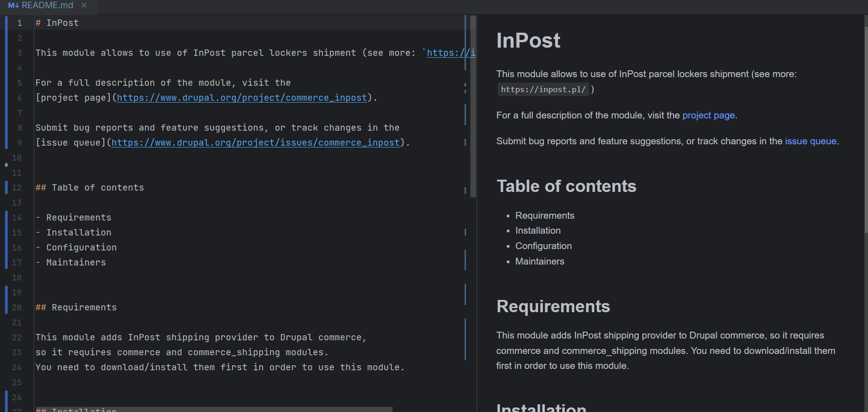Click the Markdown file icon on README.md tab
The width and height of the screenshot is (868, 412).
pos(14,5)
